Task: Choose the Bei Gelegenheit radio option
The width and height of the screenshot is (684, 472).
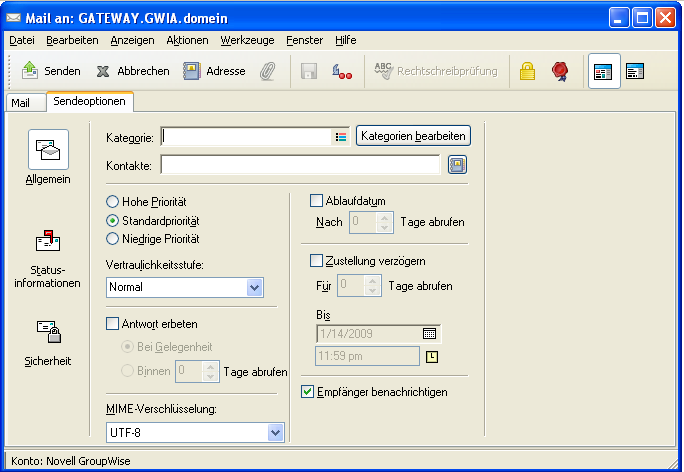Action: click(127, 347)
